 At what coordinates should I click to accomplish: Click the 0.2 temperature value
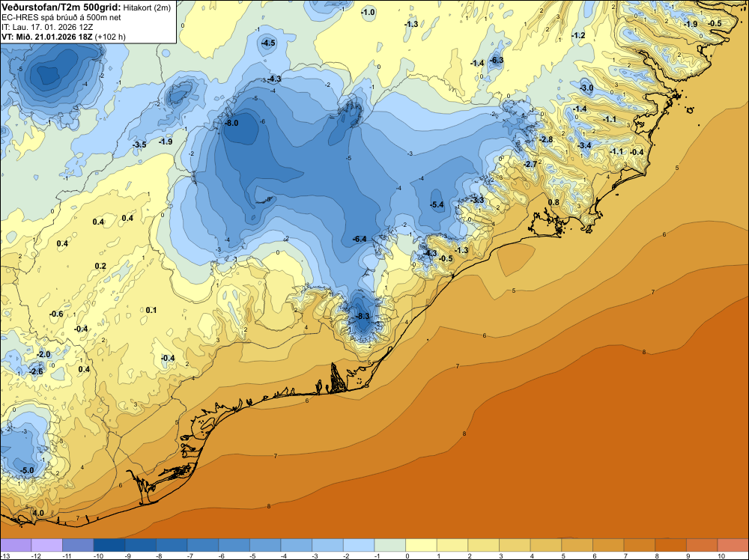tap(100, 267)
